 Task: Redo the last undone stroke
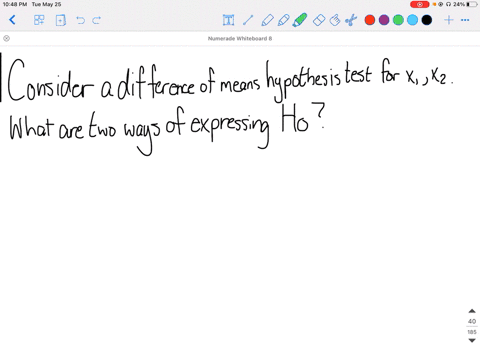97,20
